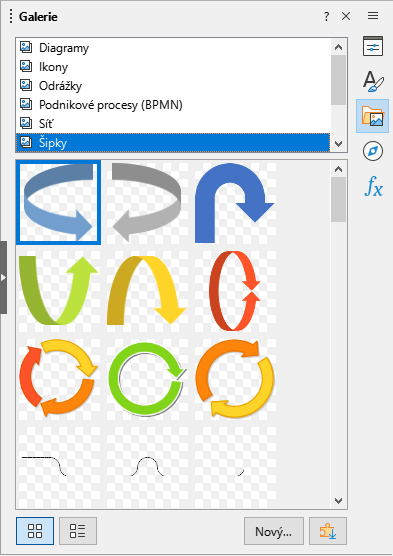Select the Odrážky theme

pos(173,86)
